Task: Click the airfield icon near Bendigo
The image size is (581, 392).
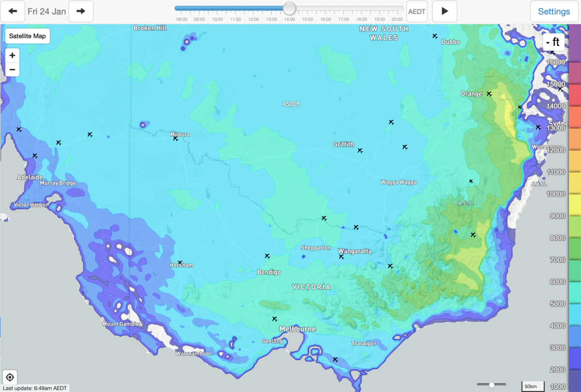Action: pos(267,256)
